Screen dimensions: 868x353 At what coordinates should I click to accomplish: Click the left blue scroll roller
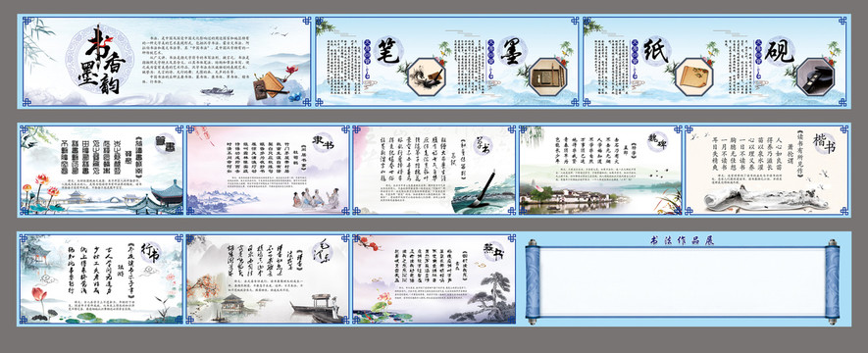(532, 282)
